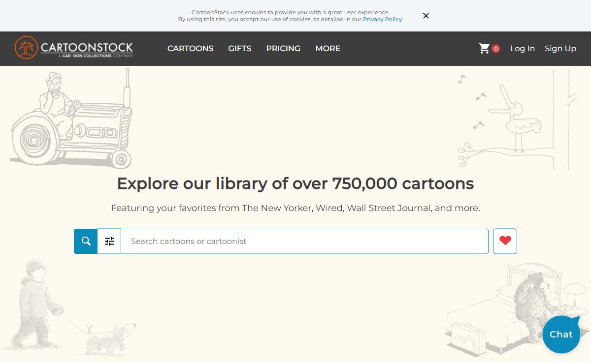This screenshot has width=591, height=364.
Task: Open the Chat bubble
Action: tap(561, 334)
